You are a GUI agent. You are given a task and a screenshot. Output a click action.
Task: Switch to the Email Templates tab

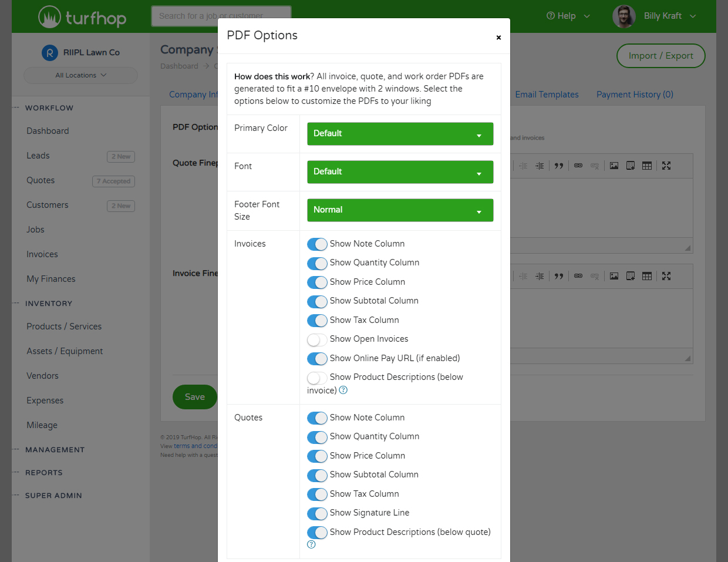click(x=547, y=95)
